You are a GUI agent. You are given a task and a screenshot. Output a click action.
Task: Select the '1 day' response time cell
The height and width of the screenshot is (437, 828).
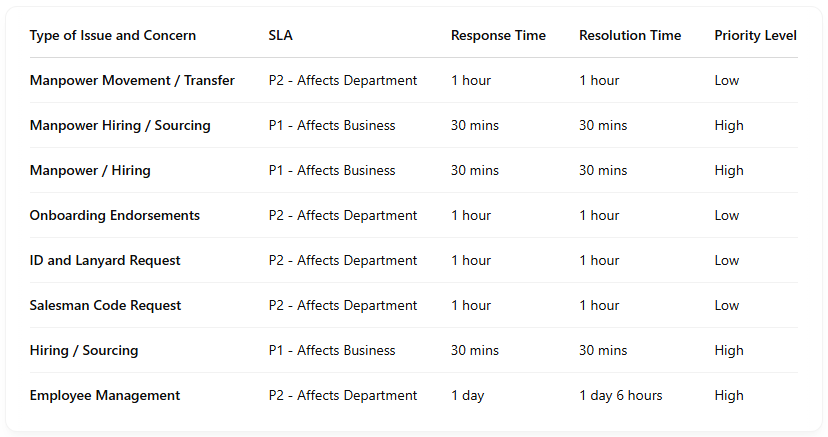(x=467, y=396)
